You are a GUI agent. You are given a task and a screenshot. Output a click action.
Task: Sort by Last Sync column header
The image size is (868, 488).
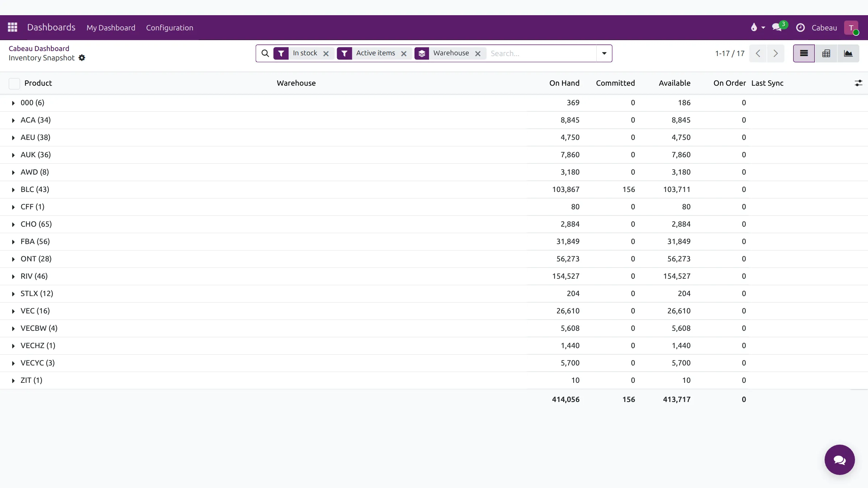[x=767, y=83]
